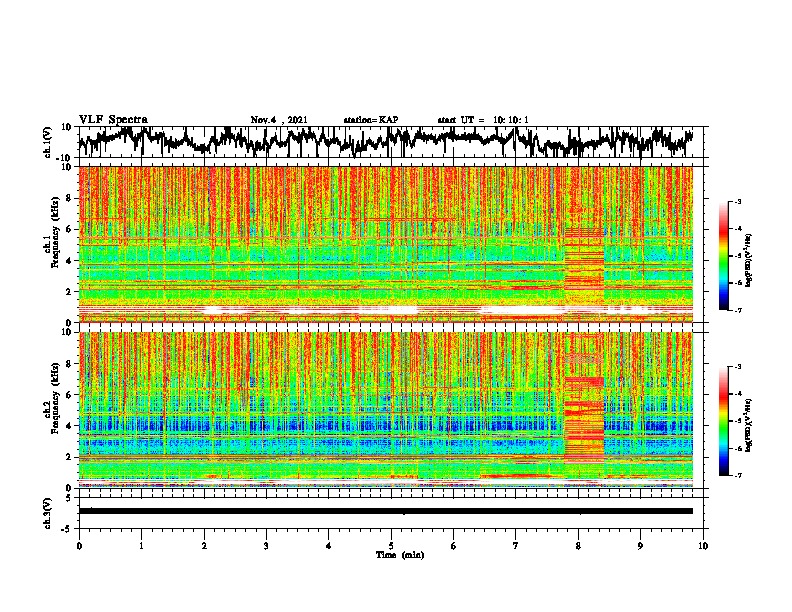Click the ch.2 spectrogram colorbar gradient
Viewport: 792px width, 612px height.
coord(723,421)
